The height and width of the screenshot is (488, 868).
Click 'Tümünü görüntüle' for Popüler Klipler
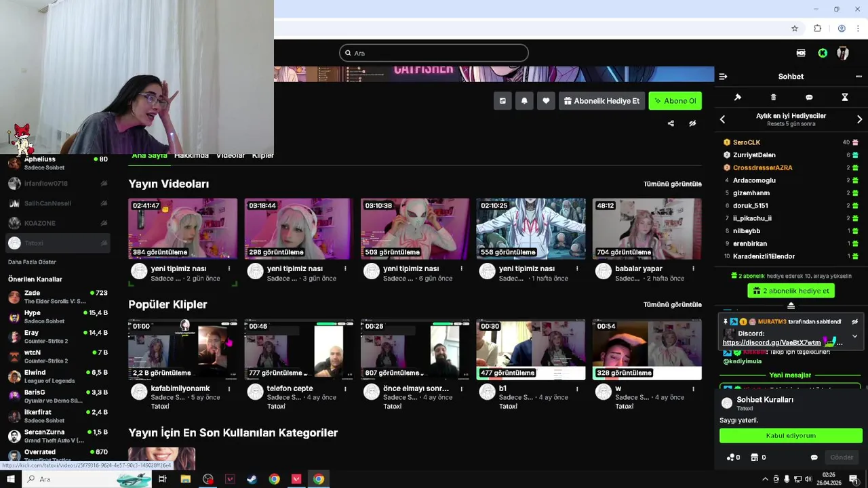673,304
